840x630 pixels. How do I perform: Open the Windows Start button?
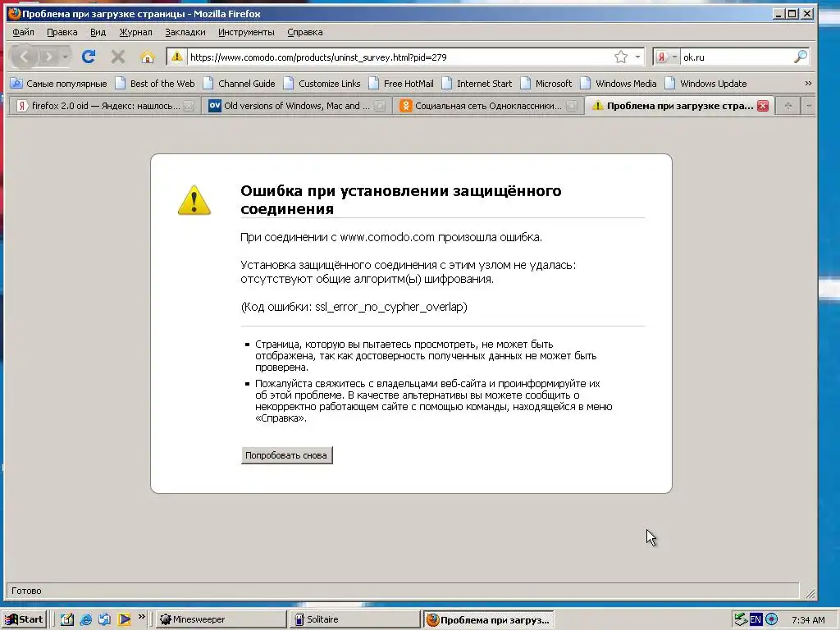pos(24,619)
